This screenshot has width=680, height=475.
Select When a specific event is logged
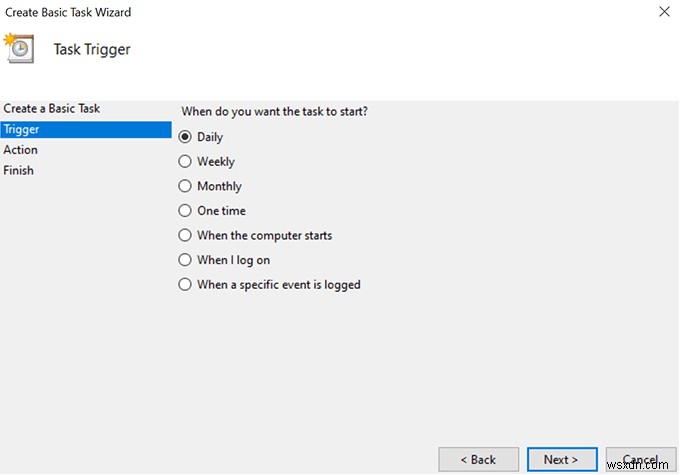pyautogui.click(x=185, y=285)
